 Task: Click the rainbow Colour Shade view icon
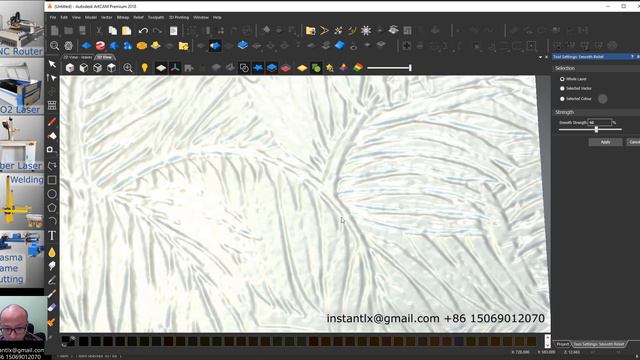click(x=358, y=68)
